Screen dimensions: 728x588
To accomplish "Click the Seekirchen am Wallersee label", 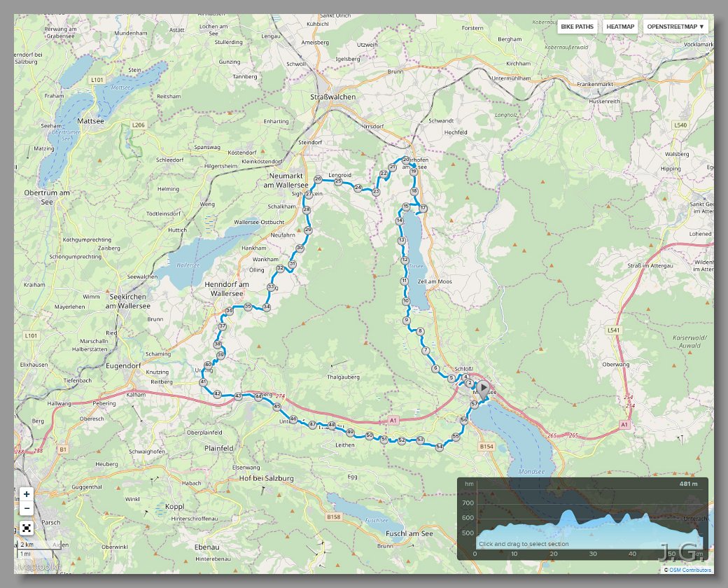I will tap(127, 301).
